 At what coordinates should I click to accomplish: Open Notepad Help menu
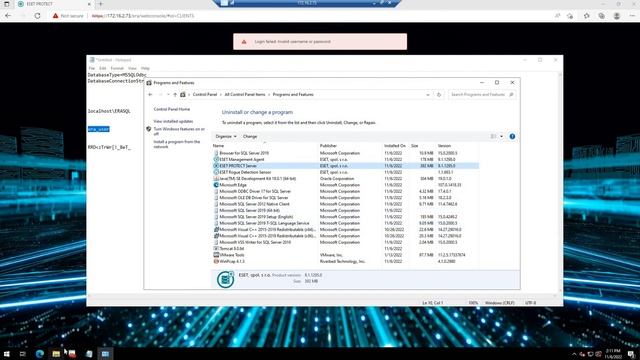[145, 68]
